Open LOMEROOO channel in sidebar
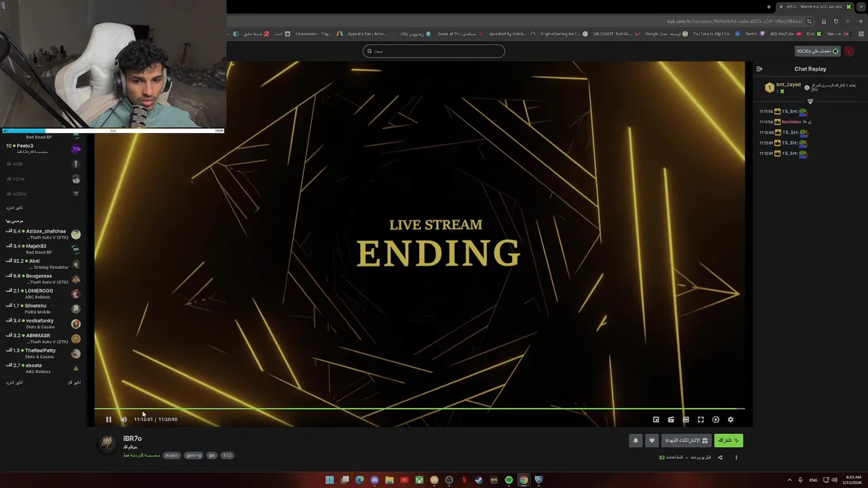Screen dimensions: 868x488 pyautogui.click(x=43, y=293)
